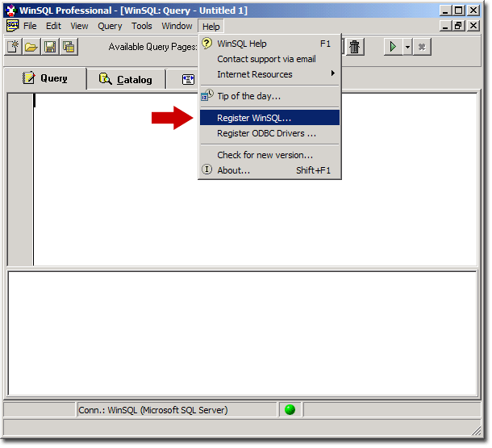The height and width of the screenshot is (448, 492).
Task: Switch to the Query tab
Action: [45, 79]
